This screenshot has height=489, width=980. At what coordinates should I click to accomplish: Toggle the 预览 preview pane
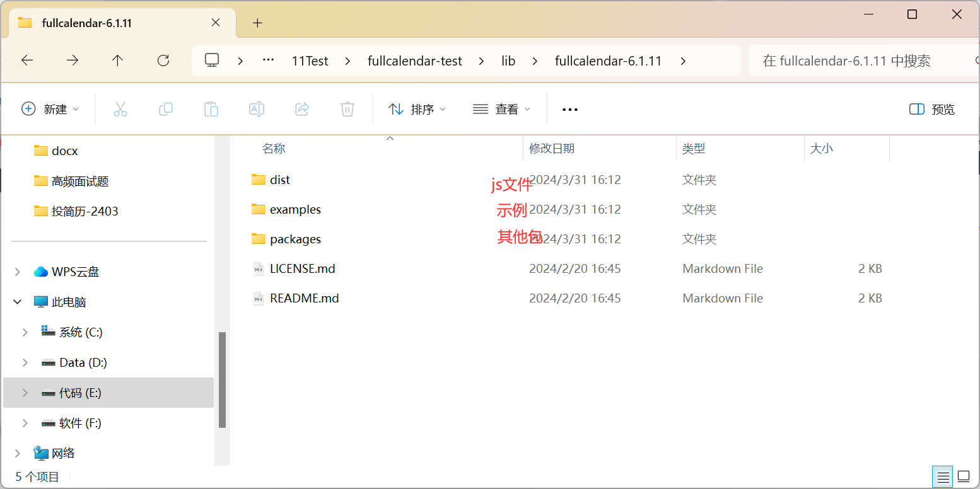point(932,109)
